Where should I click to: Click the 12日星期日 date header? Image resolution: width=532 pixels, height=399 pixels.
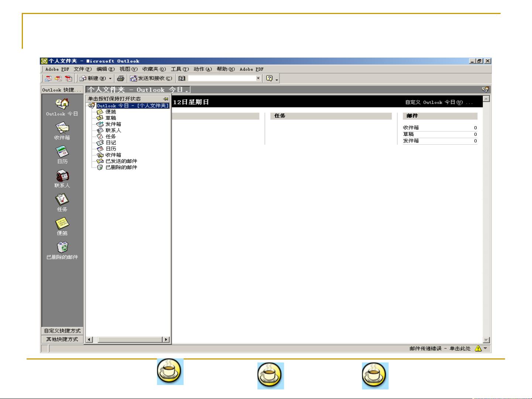click(x=191, y=102)
